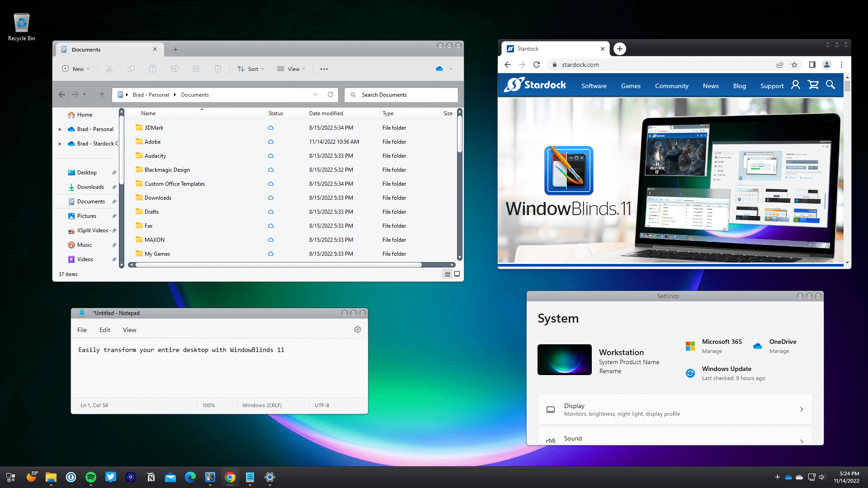Click the Cut icon in Explorer toolbar

pos(109,69)
